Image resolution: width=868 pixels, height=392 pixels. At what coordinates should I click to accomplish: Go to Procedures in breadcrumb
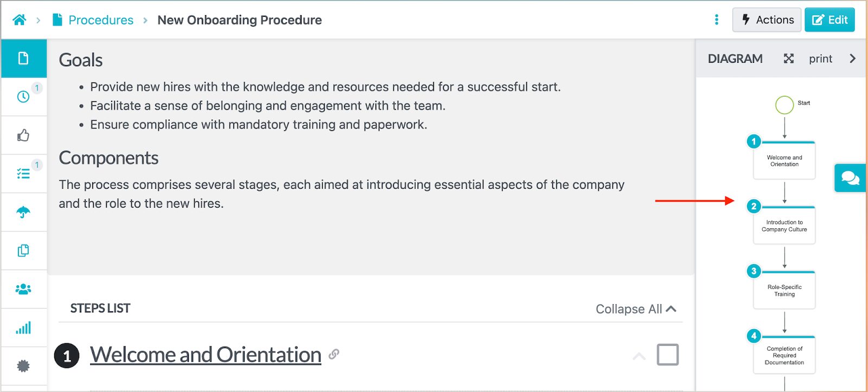pos(100,20)
